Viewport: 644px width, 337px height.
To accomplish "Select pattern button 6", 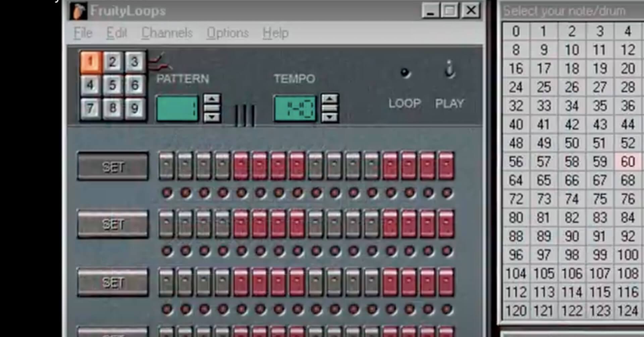I will pyautogui.click(x=135, y=85).
